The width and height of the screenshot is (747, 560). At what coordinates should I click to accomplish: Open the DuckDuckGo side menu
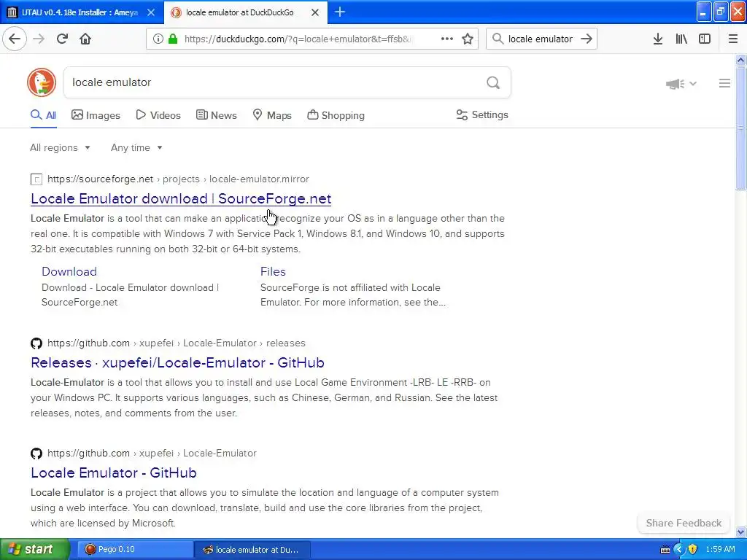point(724,83)
